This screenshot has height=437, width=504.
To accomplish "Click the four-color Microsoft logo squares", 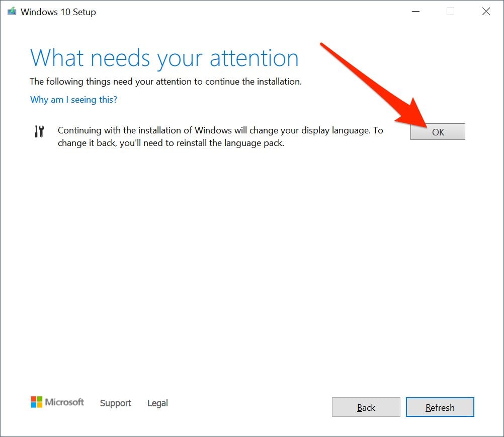I will (37, 402).
